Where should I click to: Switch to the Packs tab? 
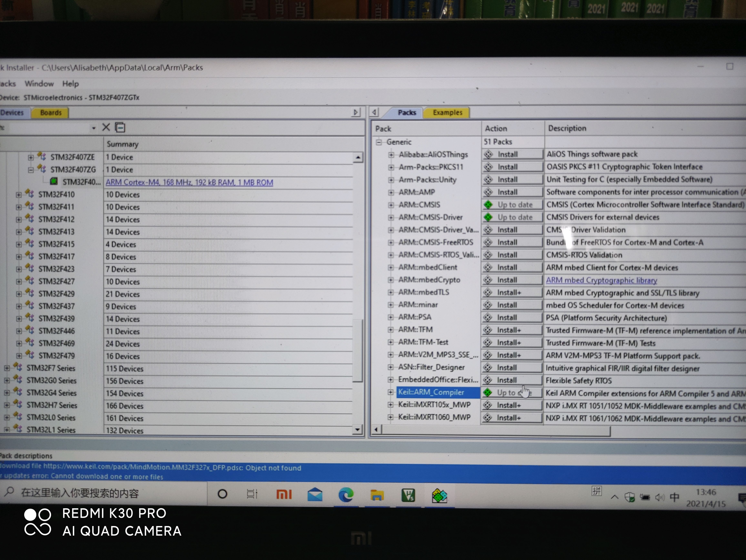point(407,112)
